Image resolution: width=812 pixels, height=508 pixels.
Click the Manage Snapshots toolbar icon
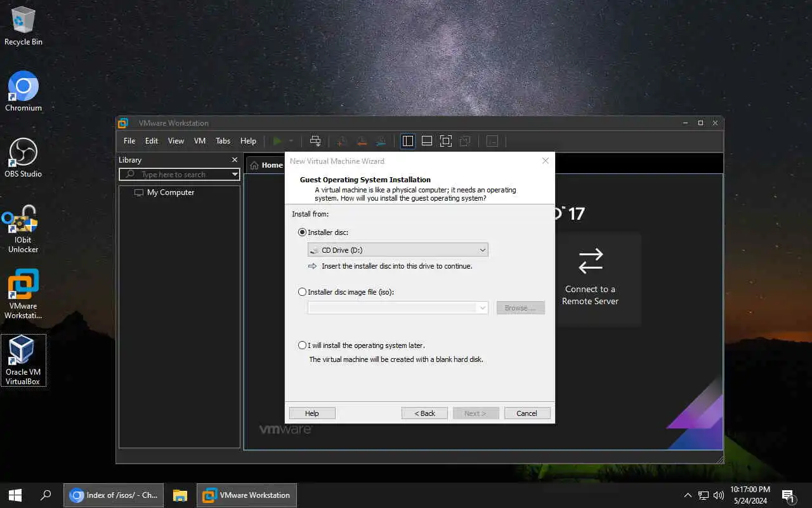[x=381, y=141]
